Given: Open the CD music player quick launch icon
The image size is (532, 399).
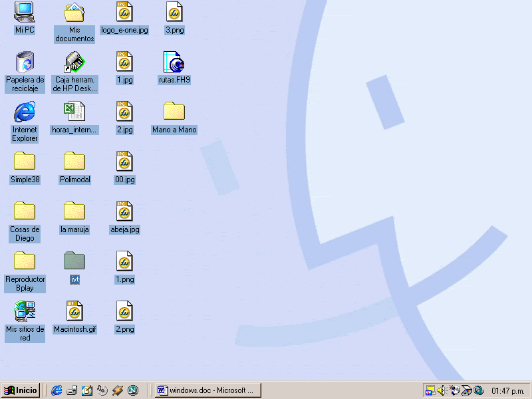Looking at the screenshot, I should click(102, 390).
